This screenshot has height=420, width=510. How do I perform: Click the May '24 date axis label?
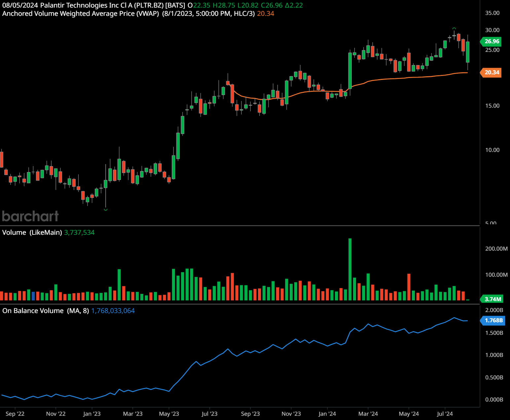click(x=409, y=414)
